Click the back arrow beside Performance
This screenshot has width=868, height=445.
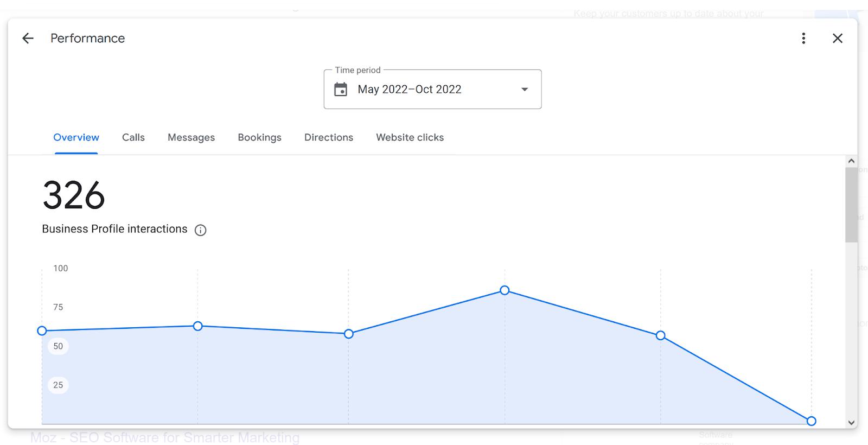[x=28, y=38]
